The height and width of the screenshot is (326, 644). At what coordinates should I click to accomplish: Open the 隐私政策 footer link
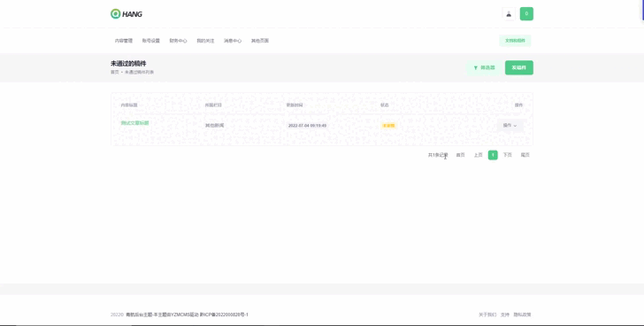tap(523, 314)
